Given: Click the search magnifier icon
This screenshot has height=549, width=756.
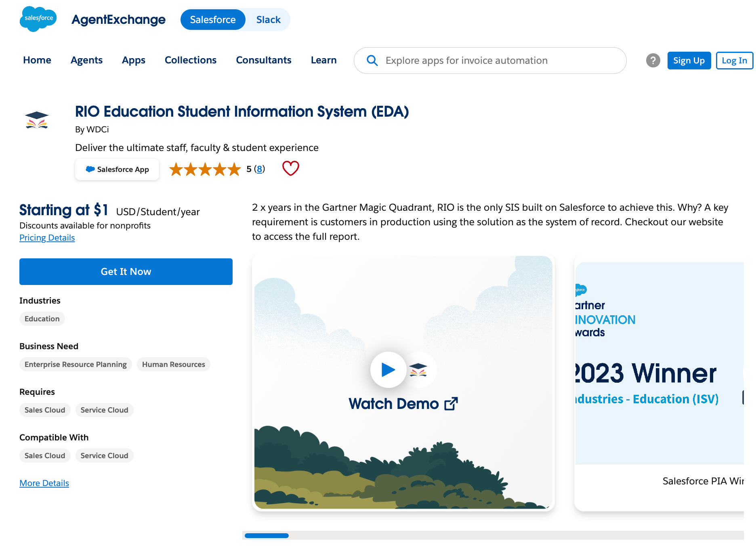Looking at the screenshot, I should [372, 61].
